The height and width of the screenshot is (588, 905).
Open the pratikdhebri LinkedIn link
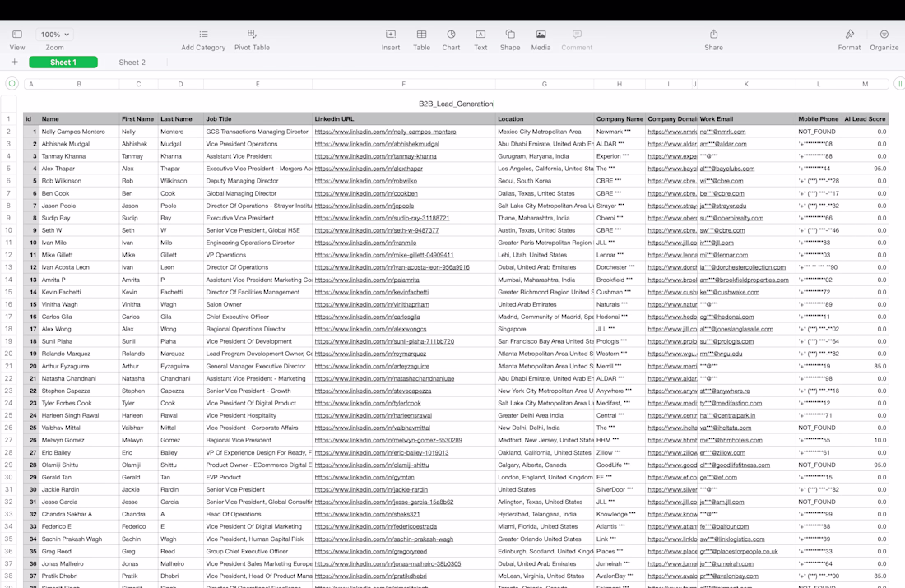click(370, 576)
